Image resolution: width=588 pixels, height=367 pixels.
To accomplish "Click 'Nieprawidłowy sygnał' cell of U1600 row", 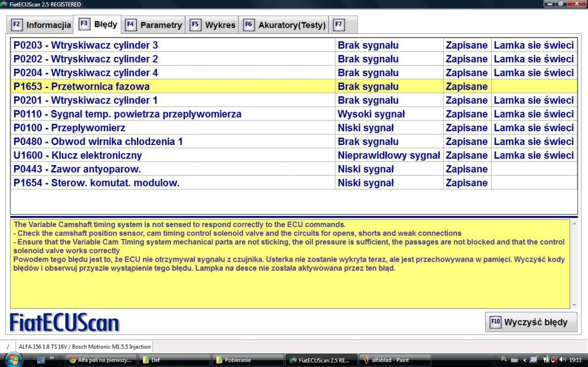I will pyautogui.click(x=389, y=155).
